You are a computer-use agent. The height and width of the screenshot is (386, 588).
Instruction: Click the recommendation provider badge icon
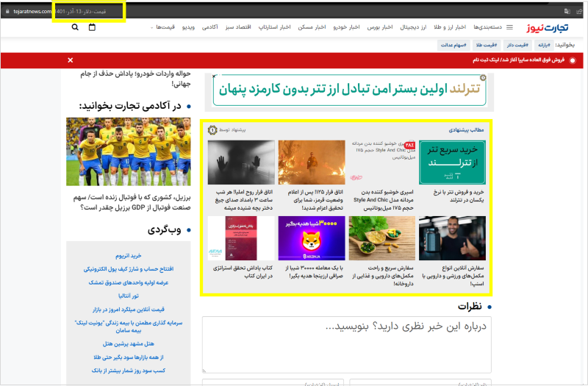pos(212,129)
